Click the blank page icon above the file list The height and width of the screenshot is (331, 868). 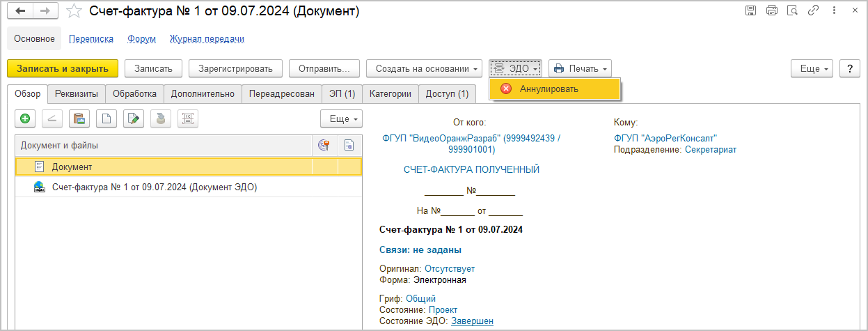click(x=106, y=119)
